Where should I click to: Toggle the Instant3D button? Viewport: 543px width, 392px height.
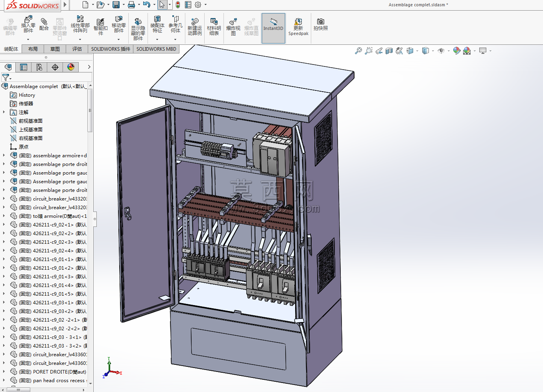point(273,28)
